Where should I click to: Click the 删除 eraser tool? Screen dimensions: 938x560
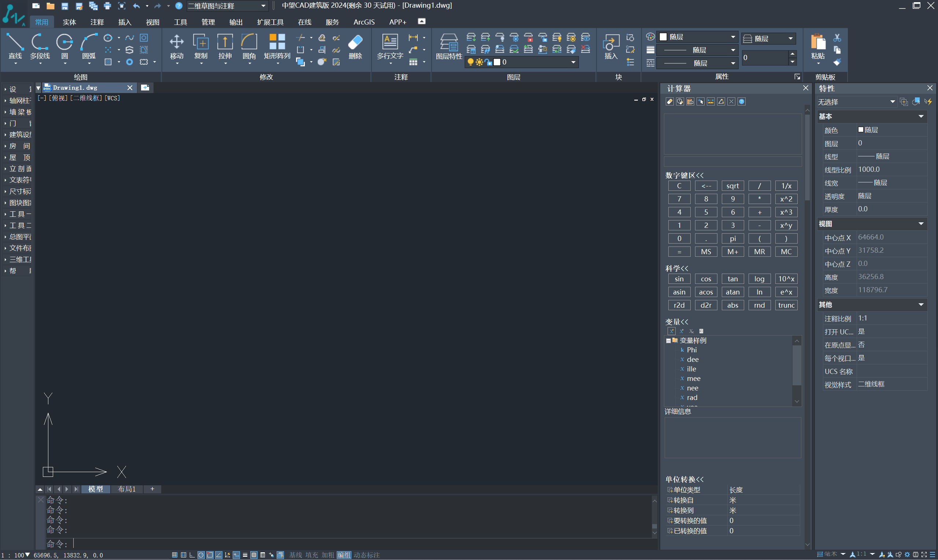click(355, 47)
